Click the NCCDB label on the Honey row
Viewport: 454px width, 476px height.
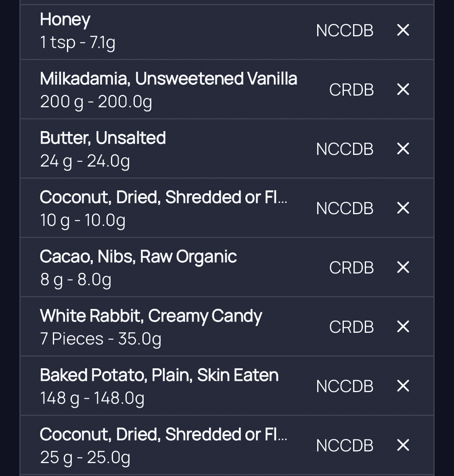tap(345, 31)
